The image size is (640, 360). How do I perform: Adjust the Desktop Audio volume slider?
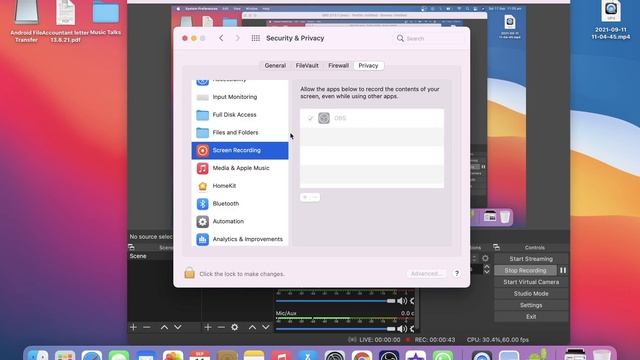(336, 301)
